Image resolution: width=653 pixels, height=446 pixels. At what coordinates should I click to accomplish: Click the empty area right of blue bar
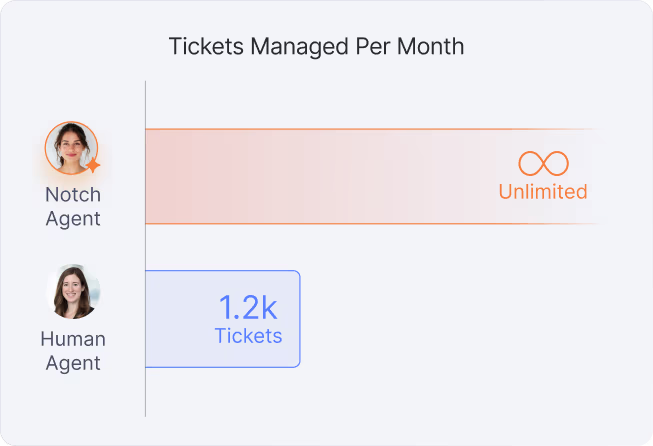450,318
